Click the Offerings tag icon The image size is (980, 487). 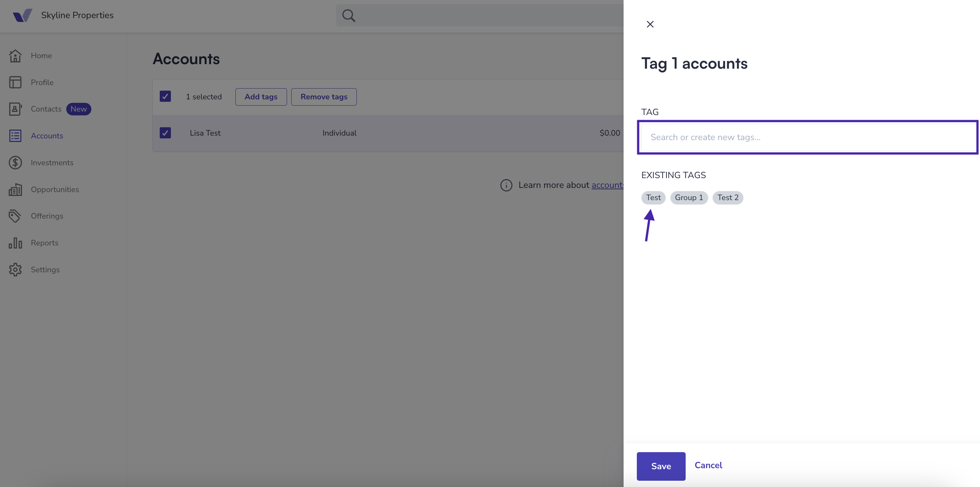click(x=15, y=216)
